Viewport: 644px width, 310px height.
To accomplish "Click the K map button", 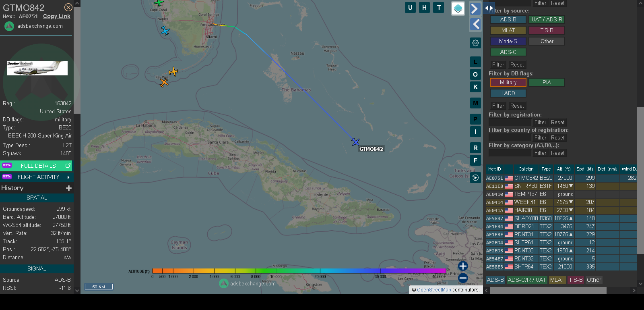I will pyautogui.click(x=475, y=87).
